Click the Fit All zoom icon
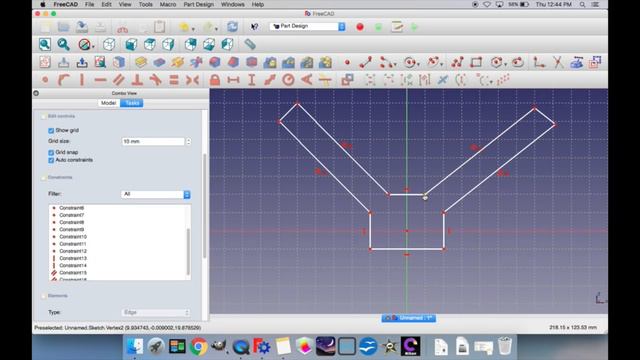Viewport: 640px width, 360px height. (x=44, y=44)
